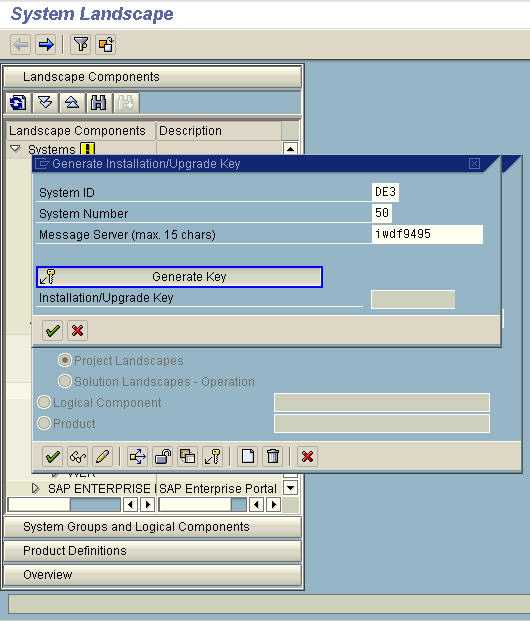Screen dimensions: 530x621
Task: Click the greyed Find Next binoculars icon
Action: pos(126,103)
